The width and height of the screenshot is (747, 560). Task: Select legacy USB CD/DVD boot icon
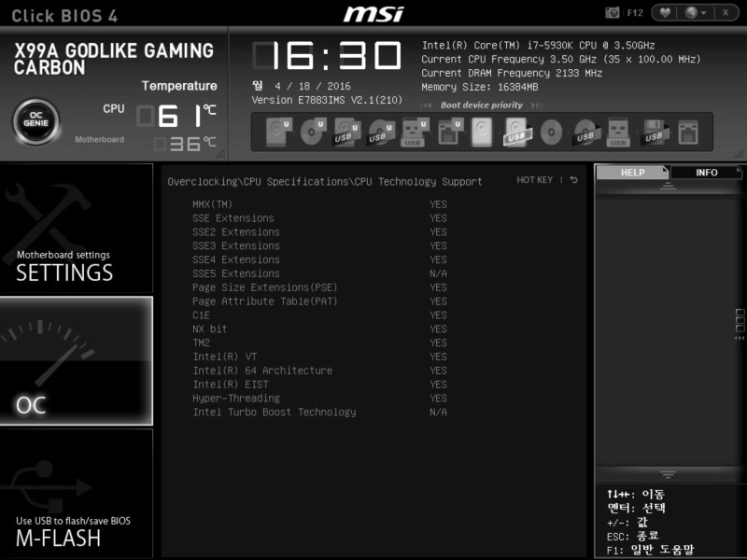coord(585,132)
